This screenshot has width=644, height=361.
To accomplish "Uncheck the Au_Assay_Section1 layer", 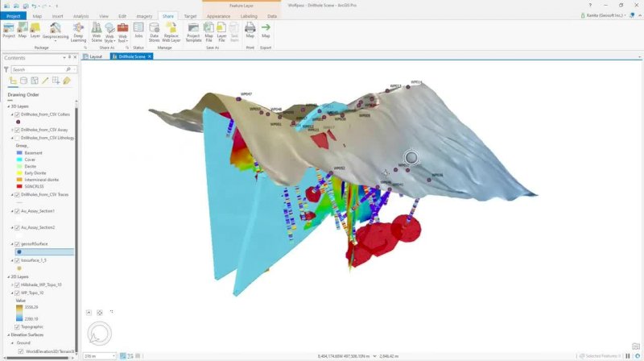I will (x=17, y=211).
